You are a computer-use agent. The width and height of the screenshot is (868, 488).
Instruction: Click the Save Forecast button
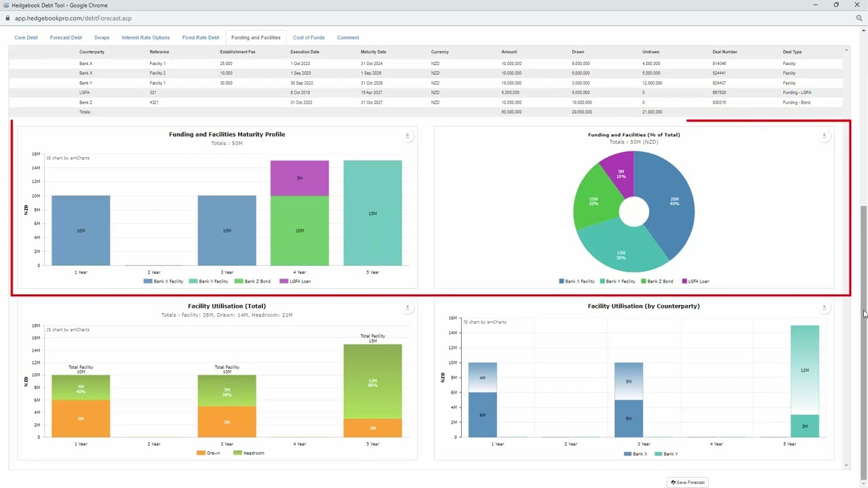(688, 483)
